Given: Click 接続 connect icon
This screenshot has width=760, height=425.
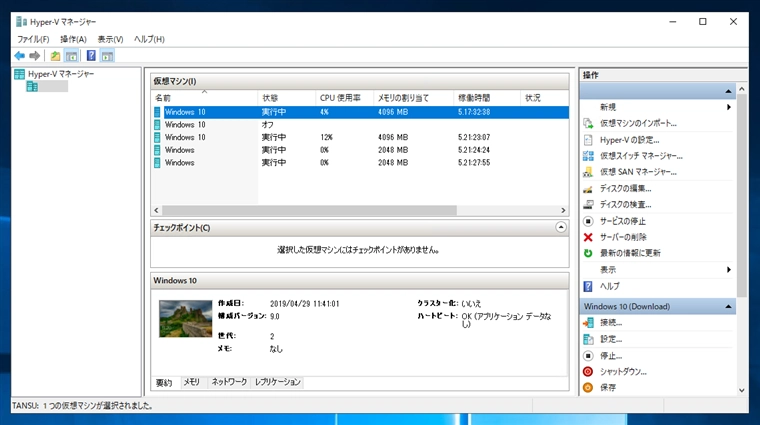Looking at the screenshot, I should 588,322.
